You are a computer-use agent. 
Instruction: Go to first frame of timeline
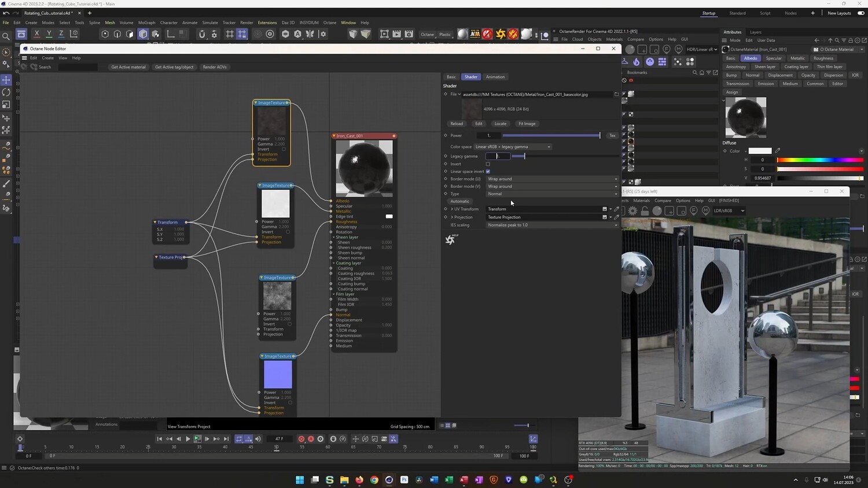[x=160, y=439]
